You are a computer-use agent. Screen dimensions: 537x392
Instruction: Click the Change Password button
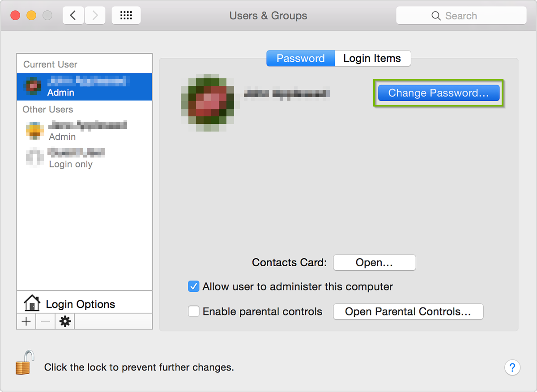tap(438, 93)
